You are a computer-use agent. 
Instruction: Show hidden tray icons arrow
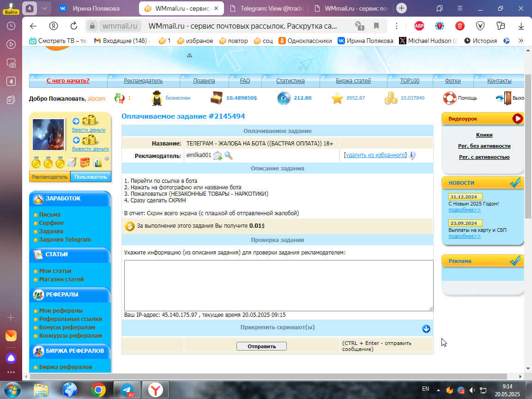point(438,390)
